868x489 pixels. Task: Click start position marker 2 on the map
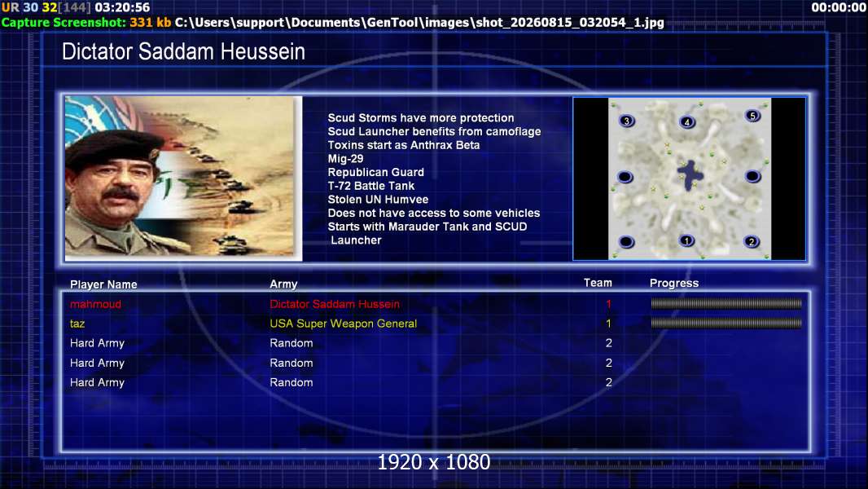752,241
